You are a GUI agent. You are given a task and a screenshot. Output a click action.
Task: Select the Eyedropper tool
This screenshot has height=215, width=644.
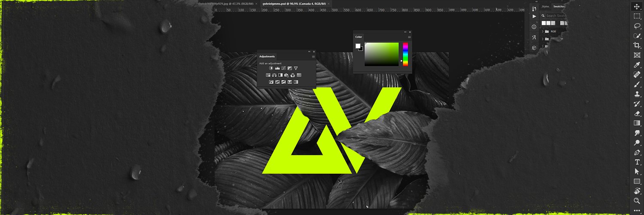pyautogui.click(x=637, y=65)
